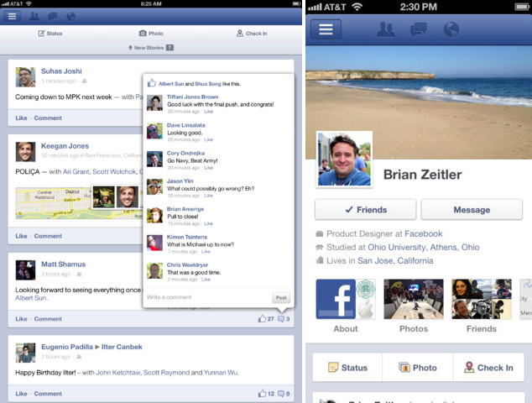Open Tiffani Jones Brown commenter name
Viewport: 532px width, 403px height.
coord(192,97)
